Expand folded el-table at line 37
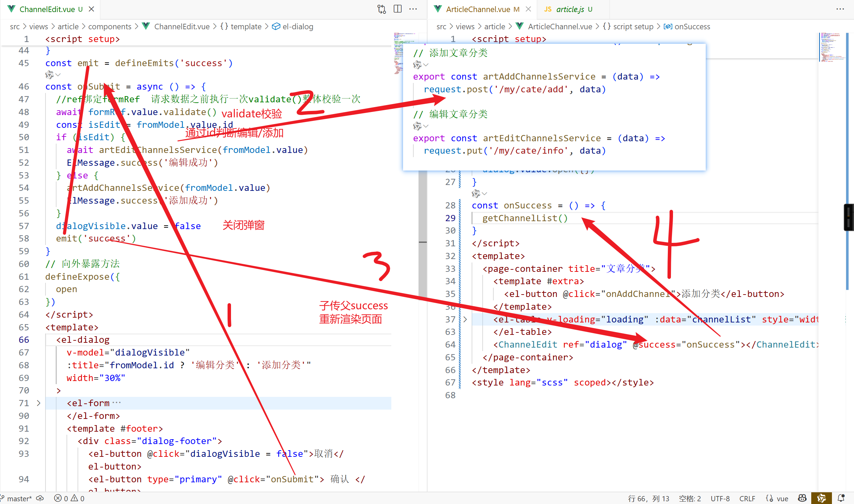This screenshot has width=854, height=504. coord(465,319)
